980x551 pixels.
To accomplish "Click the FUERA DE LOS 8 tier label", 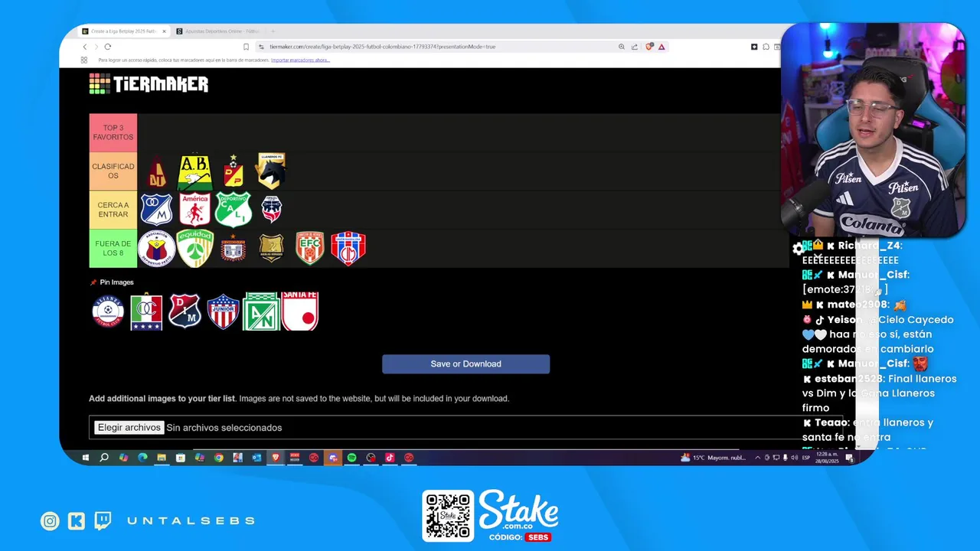I will click(x=113, y=248).
